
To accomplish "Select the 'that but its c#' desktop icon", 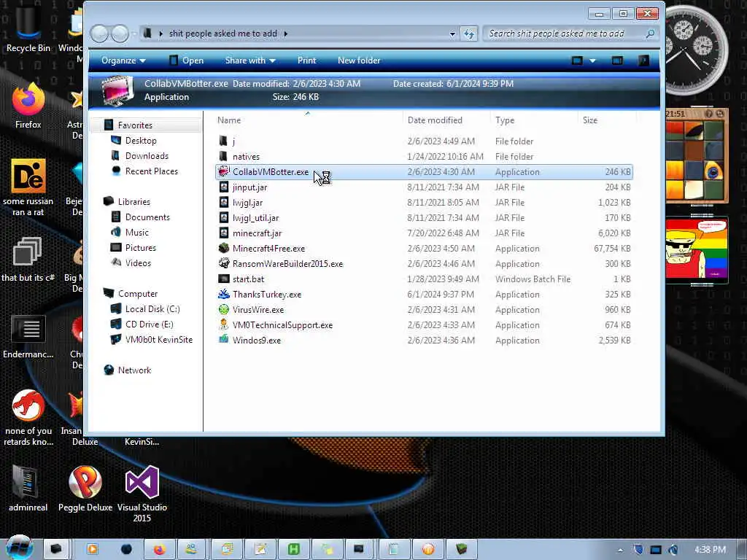I will (x=28, y=260).
